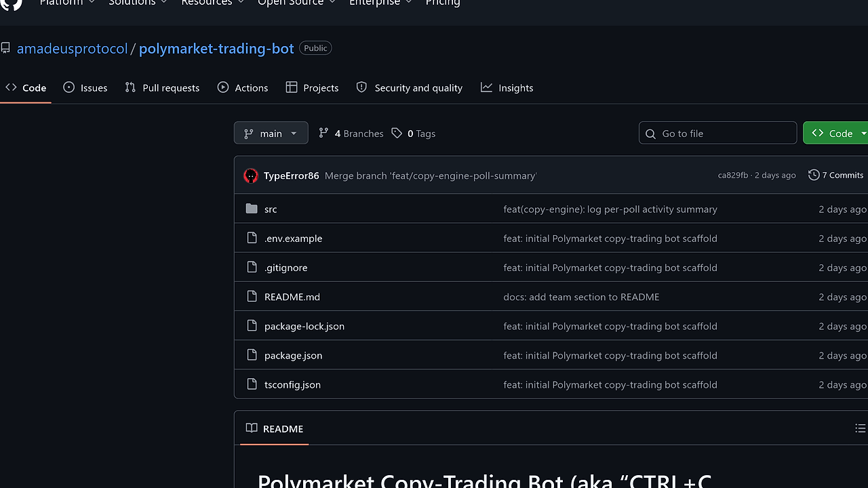
Task: Open scaffold commit message on tsconfig.json row
Action: click(610, 384)
